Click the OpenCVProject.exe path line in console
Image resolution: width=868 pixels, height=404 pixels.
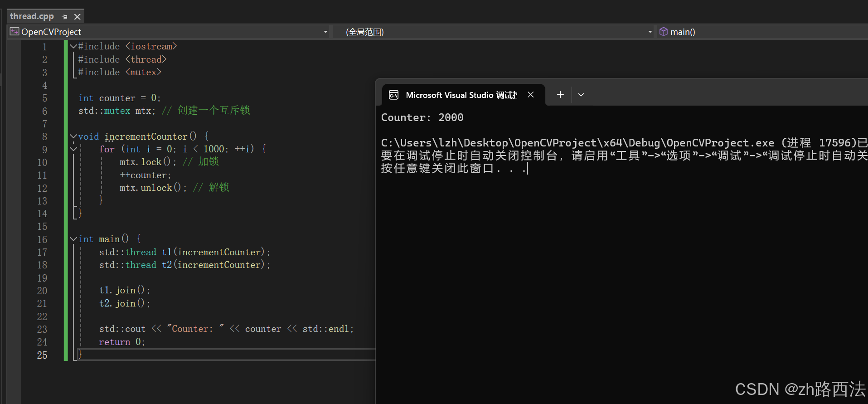click(624, 143)
